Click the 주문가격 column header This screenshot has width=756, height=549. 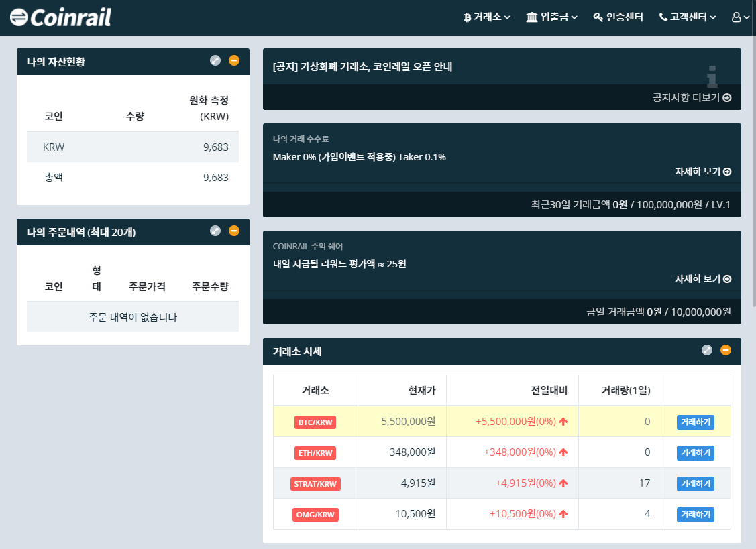pyautogui.click(x=147, y=286)
